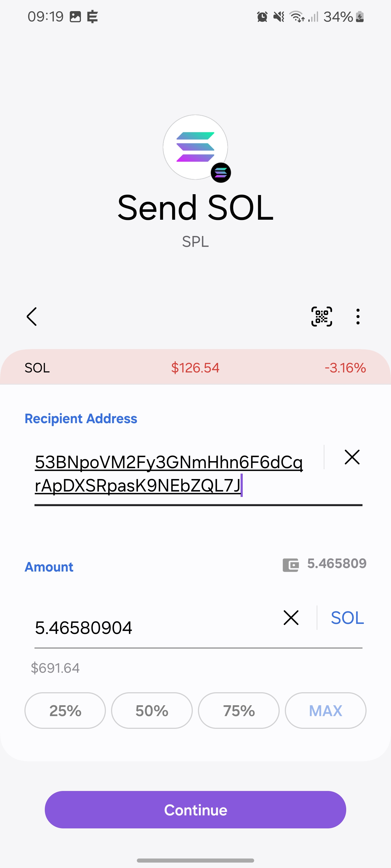Tap the alarm icon in status bar

pyautogui.click(x=262, y=17)
